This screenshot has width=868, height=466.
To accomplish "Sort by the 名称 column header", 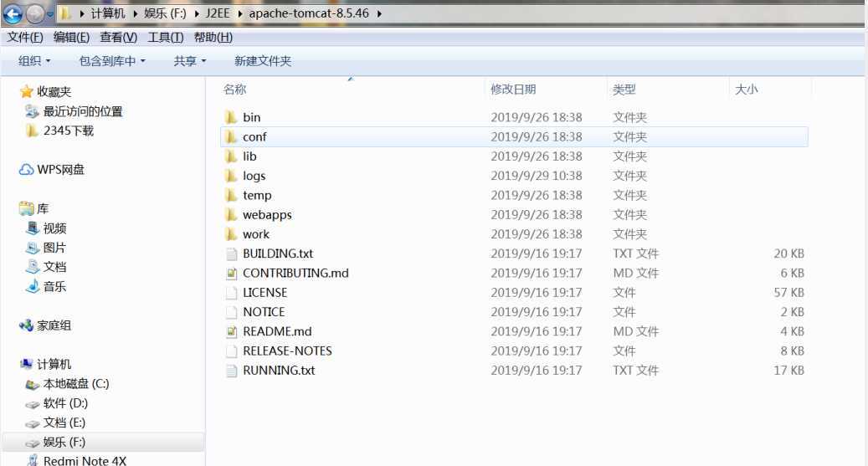I will pos(352,90).
